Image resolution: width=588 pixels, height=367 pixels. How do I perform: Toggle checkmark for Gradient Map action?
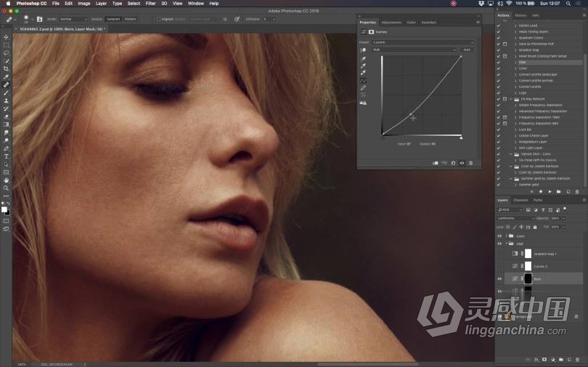coord(499,50)
